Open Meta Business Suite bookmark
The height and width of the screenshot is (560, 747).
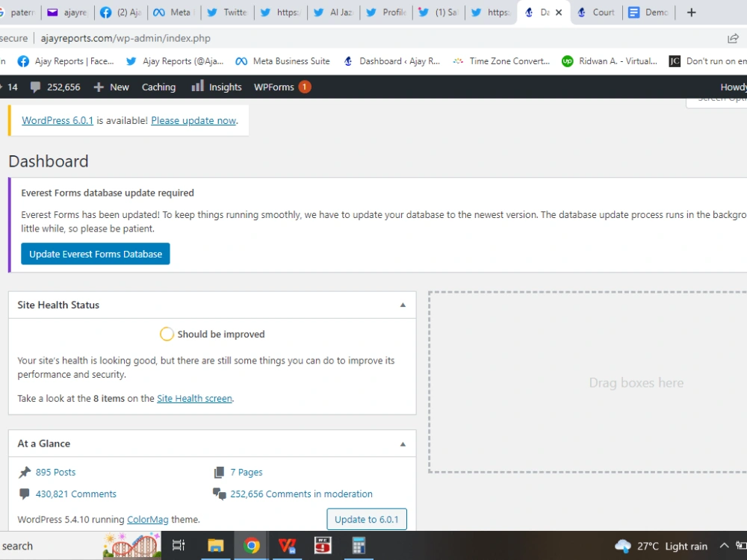[283, 61]
